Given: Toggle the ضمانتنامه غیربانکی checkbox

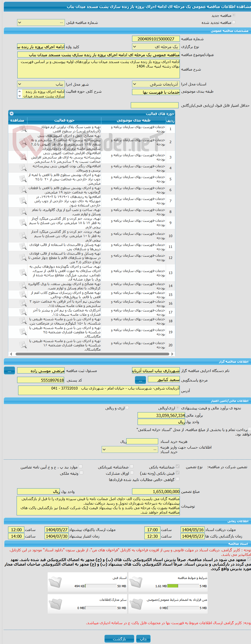Looking at the screenshot, I should coord(132,466).
